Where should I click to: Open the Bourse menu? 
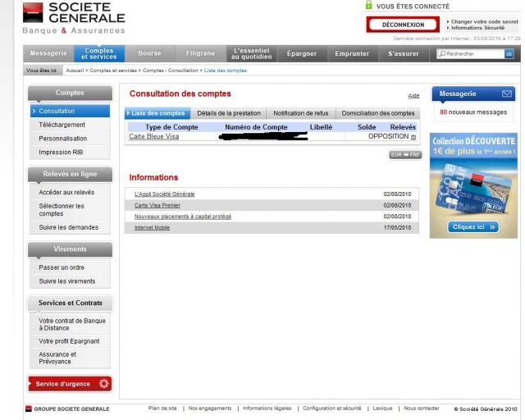149,53
